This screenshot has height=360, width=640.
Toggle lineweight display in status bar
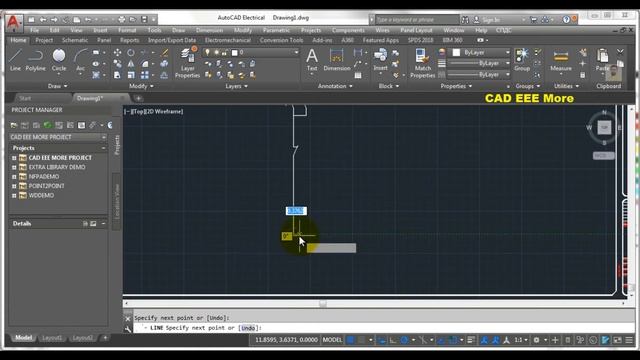[x=471, y=340]
